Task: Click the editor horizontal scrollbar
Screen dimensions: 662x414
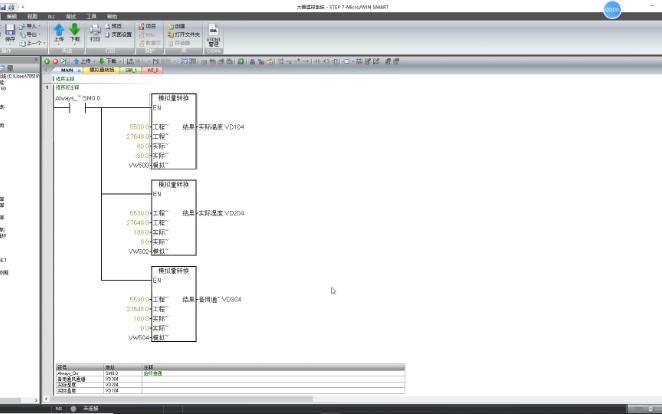Action: click(x=182, y=399)
